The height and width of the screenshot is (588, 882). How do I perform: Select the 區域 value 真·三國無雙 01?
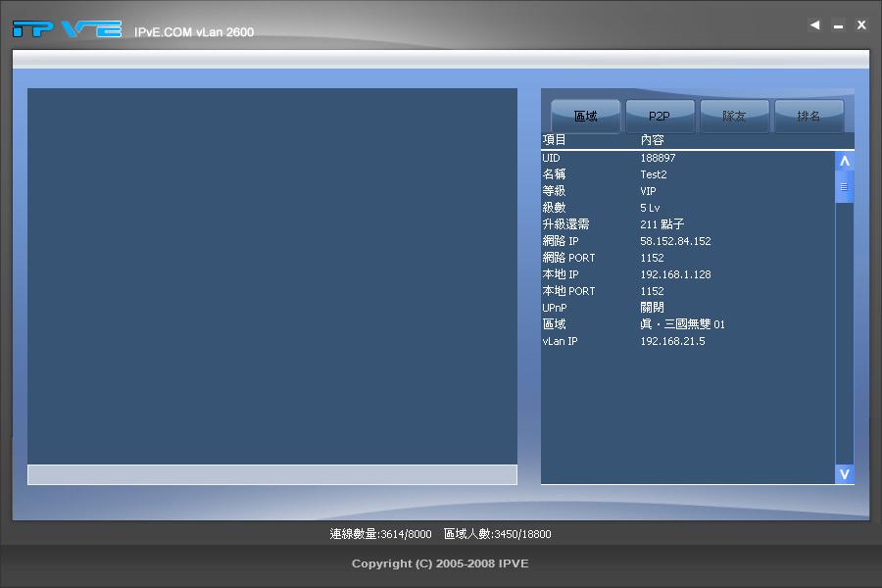pyautogui.click(x=682, y=324)
